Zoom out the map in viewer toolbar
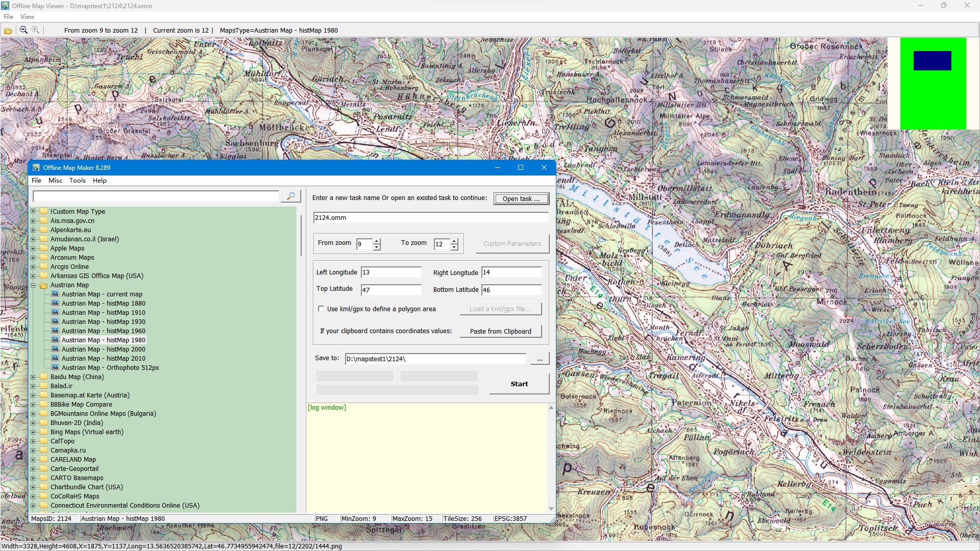980x551 pixels. point(23,30)
